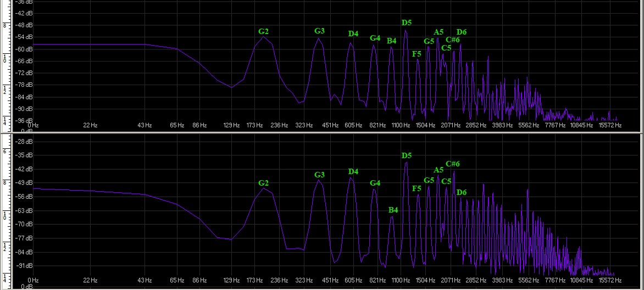Click the C#6 label in bottom spectrum
This screenshot has height=290, width=644.
pos(453,164)
